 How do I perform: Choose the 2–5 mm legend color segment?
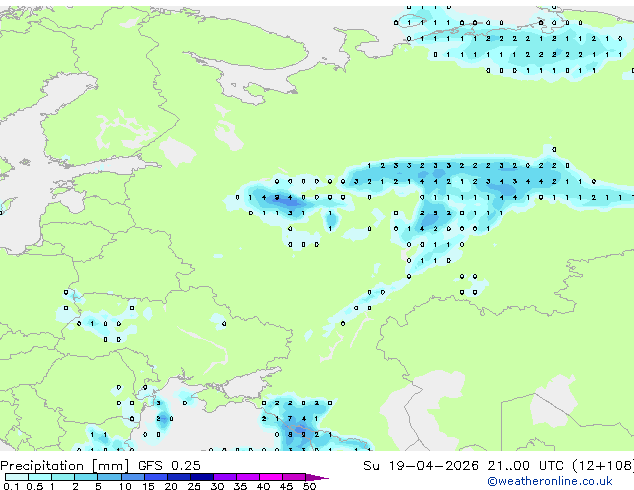(86, 477)
